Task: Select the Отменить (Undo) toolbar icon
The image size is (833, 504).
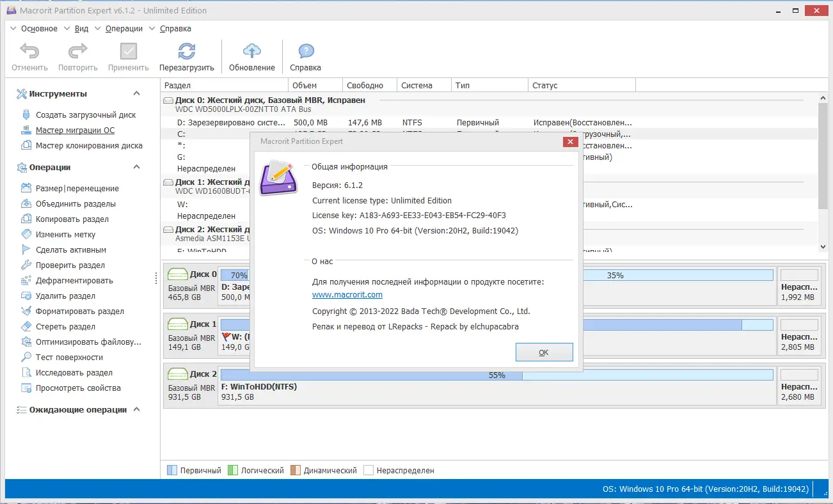Action: [x=29, y=56]
